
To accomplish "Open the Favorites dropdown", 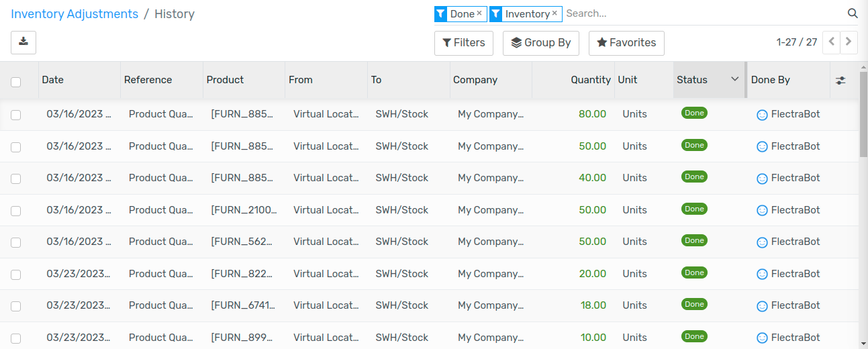I will pos(626,43).
